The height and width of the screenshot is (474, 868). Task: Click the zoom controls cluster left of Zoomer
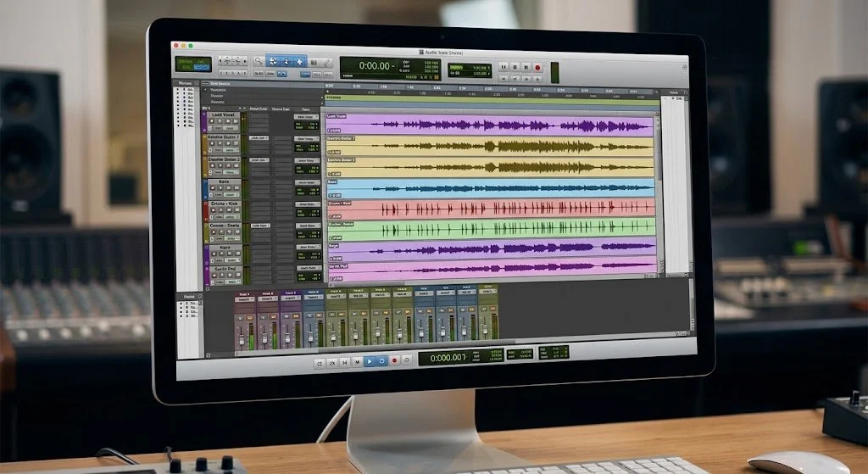click(232, 60)
